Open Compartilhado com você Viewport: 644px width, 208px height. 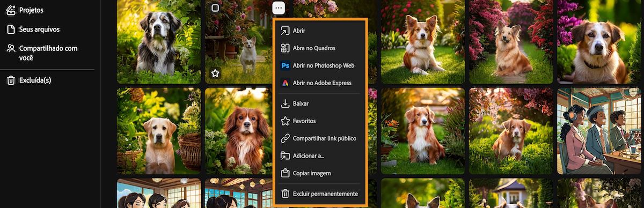coord(48,53)
